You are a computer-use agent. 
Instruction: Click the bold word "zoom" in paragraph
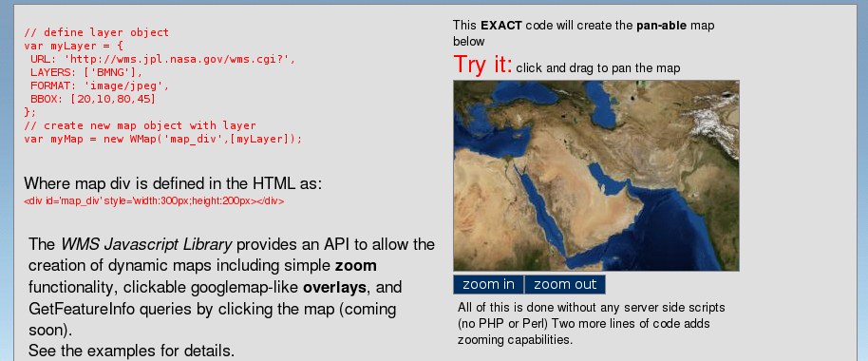(x=356, y=266)
